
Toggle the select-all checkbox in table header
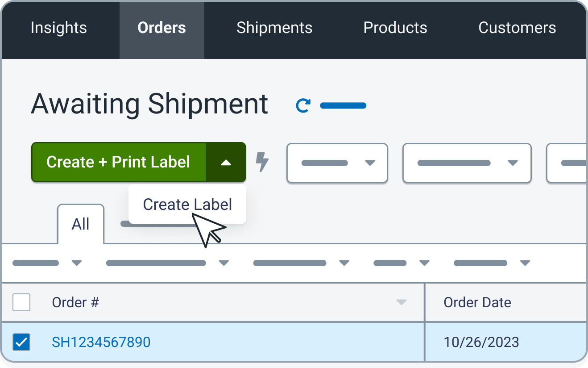[21, 302]
